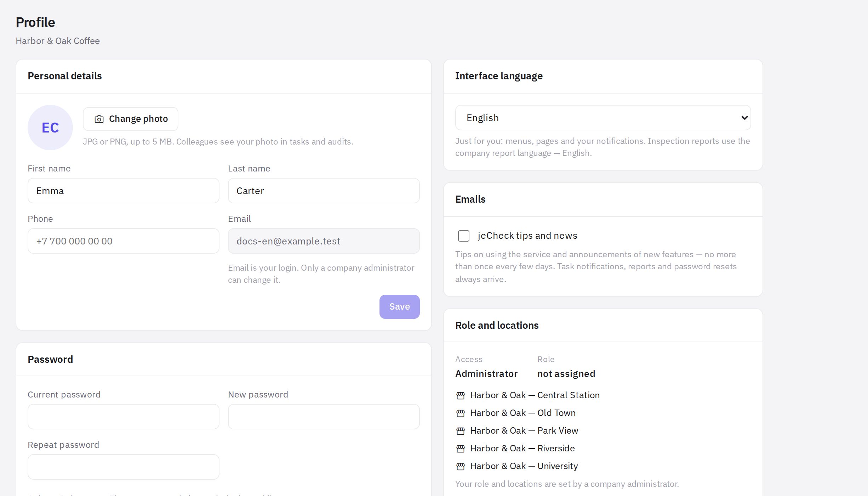Click the EC avatar circle

coord(50,128)
